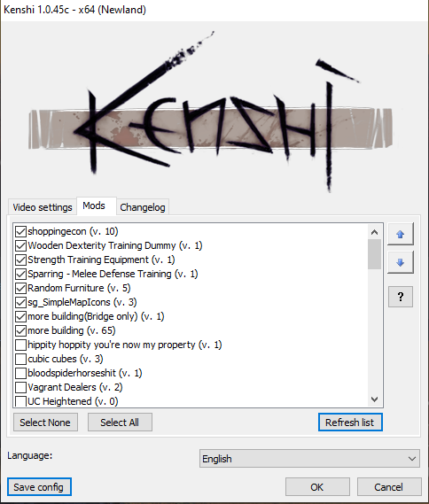
Task: Confirm with the OK button
Action: 317,487
